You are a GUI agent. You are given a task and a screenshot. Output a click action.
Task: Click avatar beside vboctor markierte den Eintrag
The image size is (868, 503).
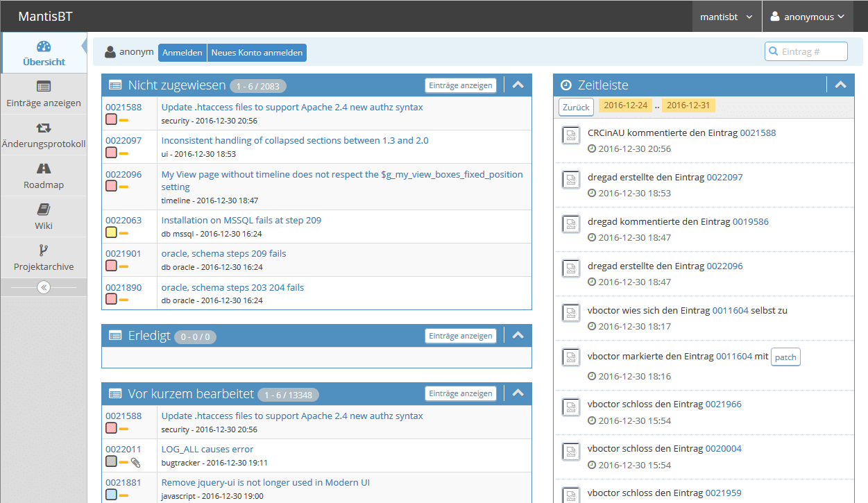coord(571,358)
